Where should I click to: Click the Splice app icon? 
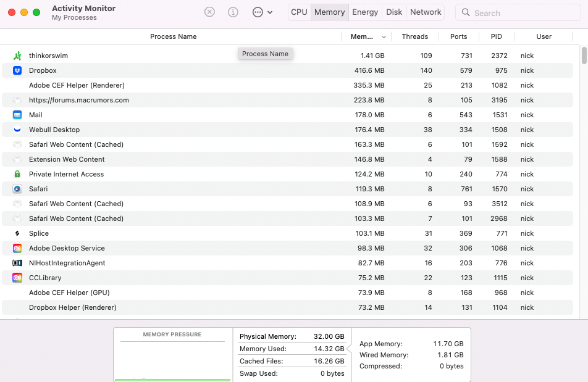click(x=17, y=233)
